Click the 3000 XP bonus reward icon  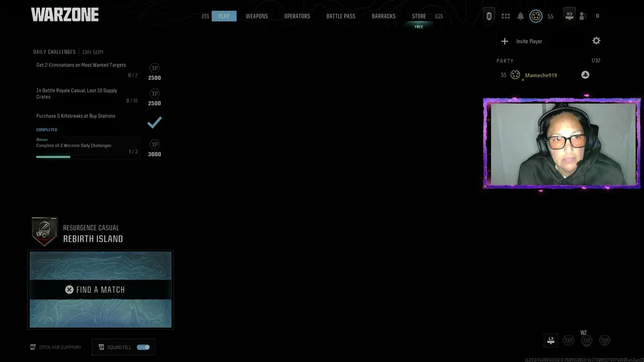pos(154,144)
